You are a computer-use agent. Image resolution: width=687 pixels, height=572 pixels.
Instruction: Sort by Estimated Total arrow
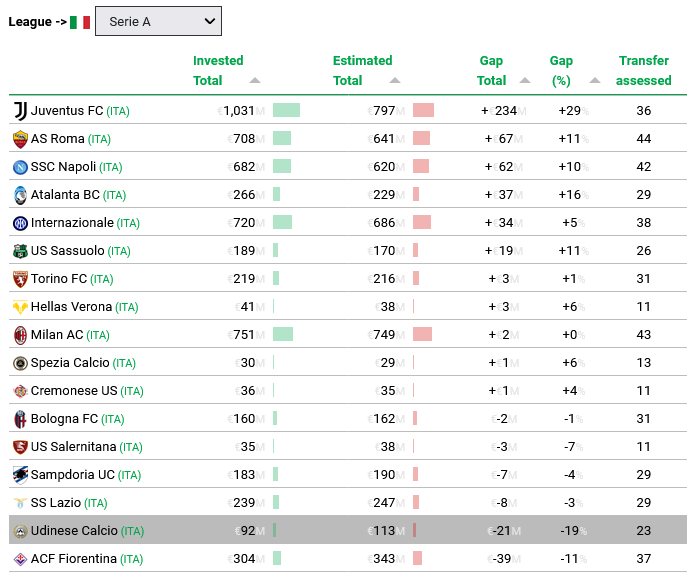(395, 81)
